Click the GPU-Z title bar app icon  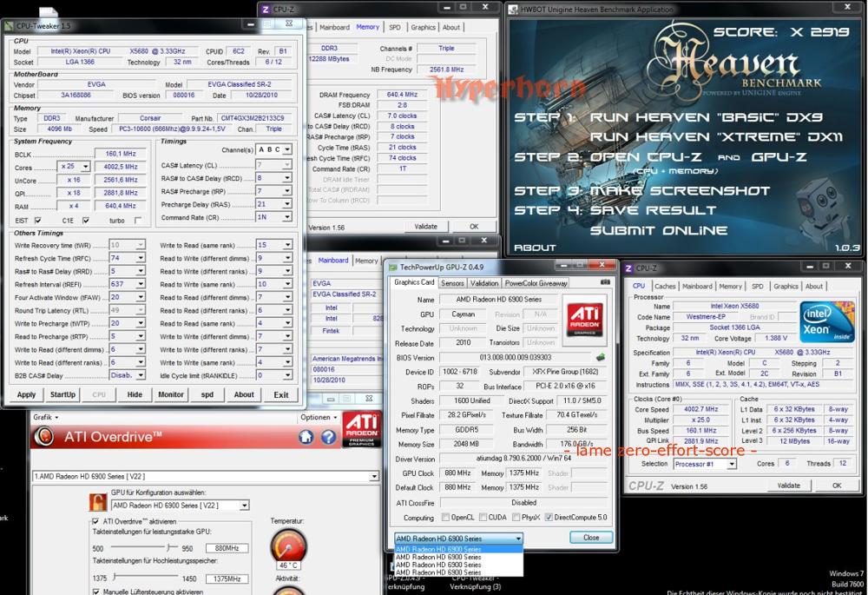[x=392, y=267]
